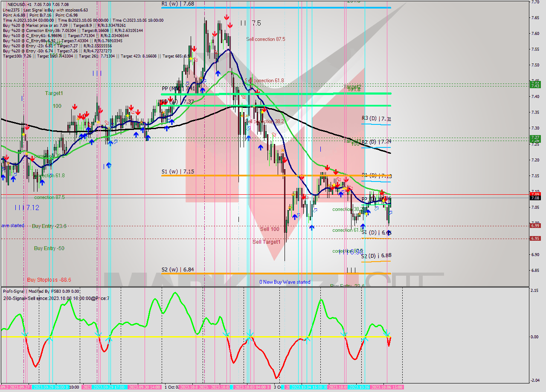Image resolution: width=546 pixels, height=392 pixels.
Task: Click the 'R3 (D) | 7.31' pivot label
Action: [x=376, y=118]
